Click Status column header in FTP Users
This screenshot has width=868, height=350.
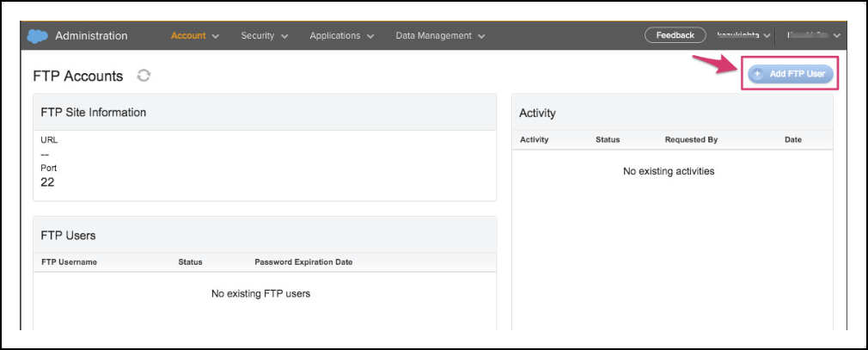coord(190,262)
